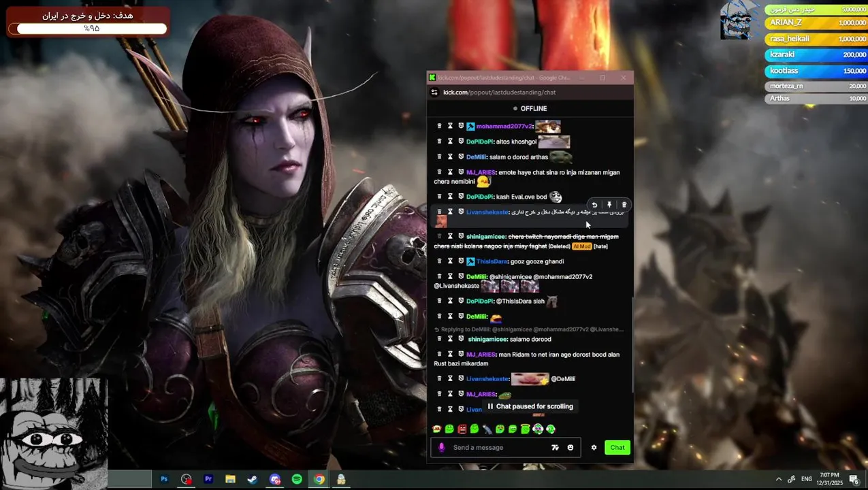
Task: Open Premiere Pro from the taskbar
Action: coord(208,479)
